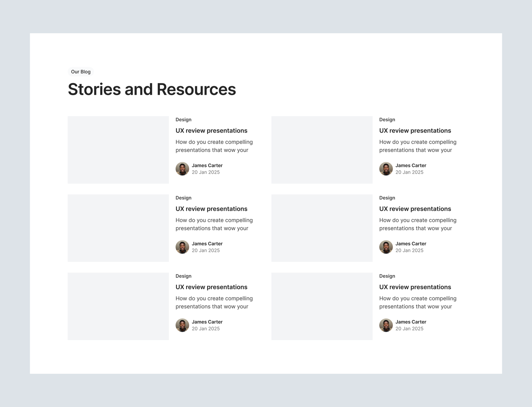Click the "Stories and Resources" heading
The image size is (532, 407).
click(152, 89)
